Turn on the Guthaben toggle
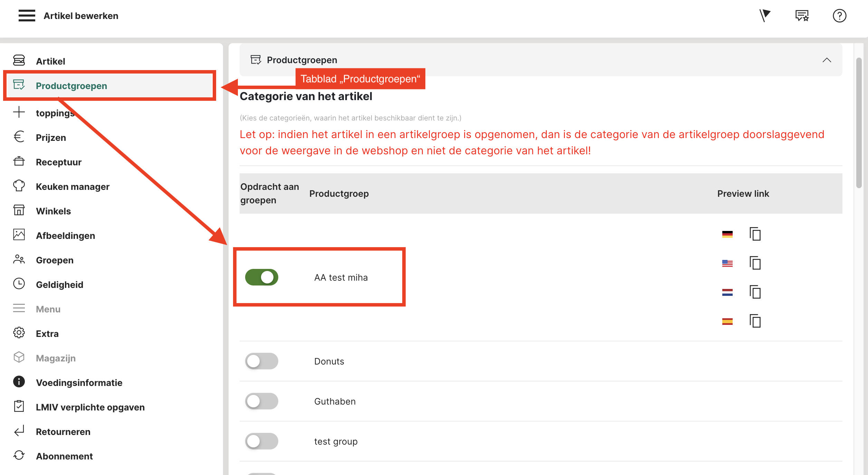 point(261,401)
